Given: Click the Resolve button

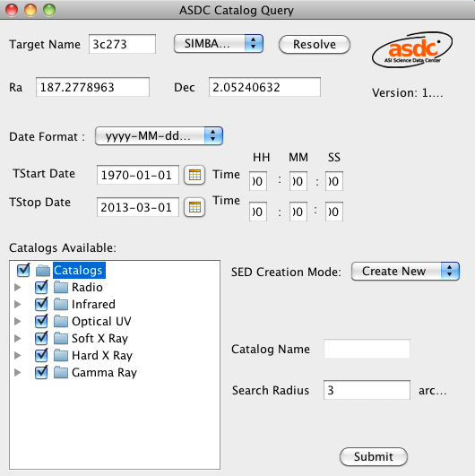Looking at the screenshot, I should pyautogui.click(x=315, y=44).
